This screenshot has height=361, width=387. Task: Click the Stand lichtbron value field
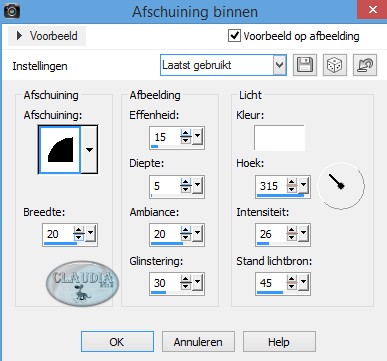(271, 283)
